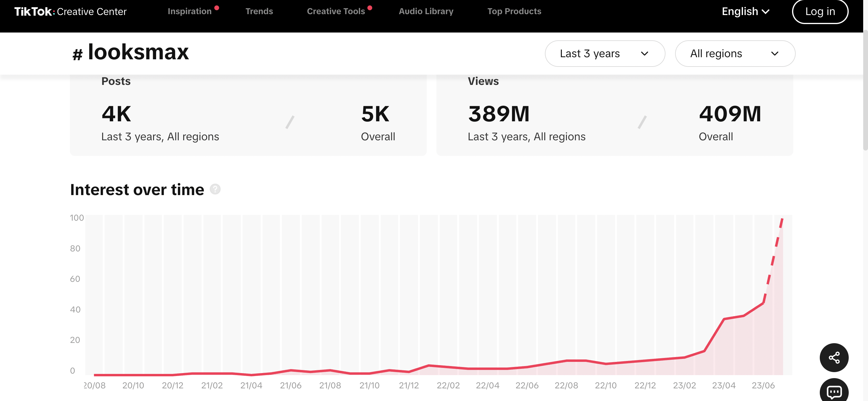The width and height of the screenshot is (868, 401).
Task: Click the red dot on Creative Tools
Action: (370, 8)
